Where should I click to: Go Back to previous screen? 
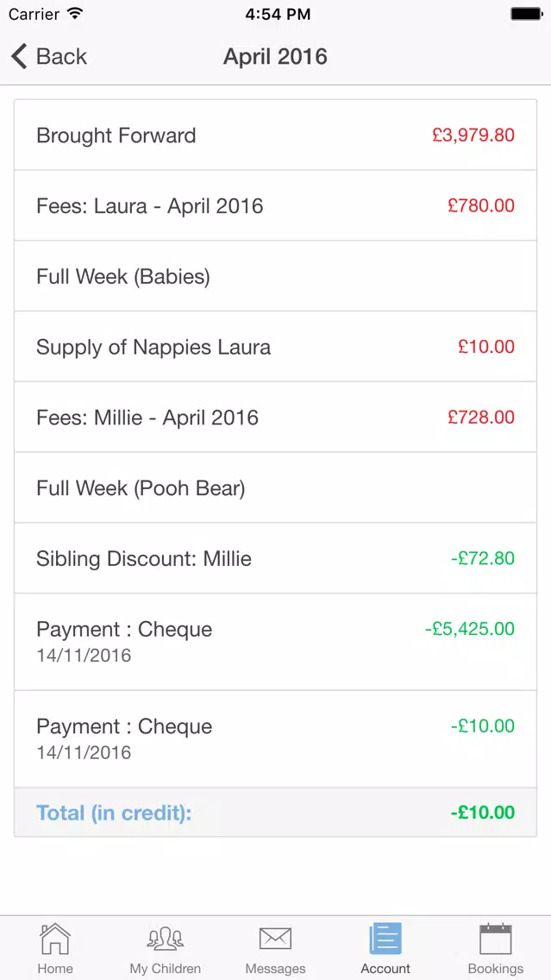[x=49, y=56]
